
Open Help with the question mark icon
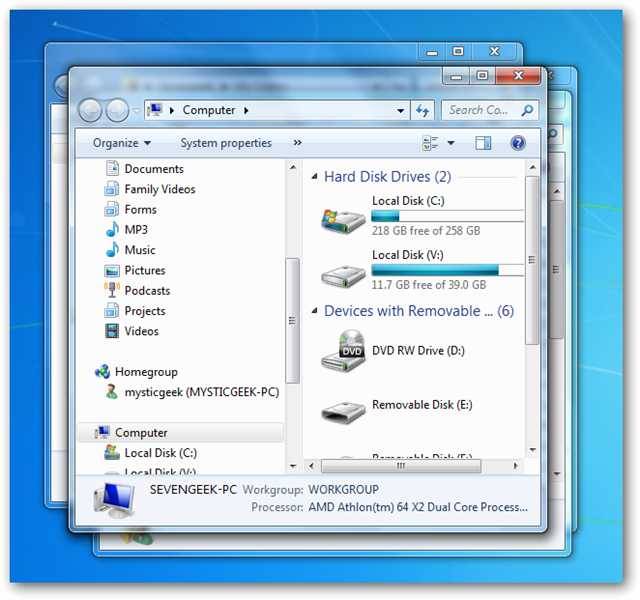[x=518, y=143]
